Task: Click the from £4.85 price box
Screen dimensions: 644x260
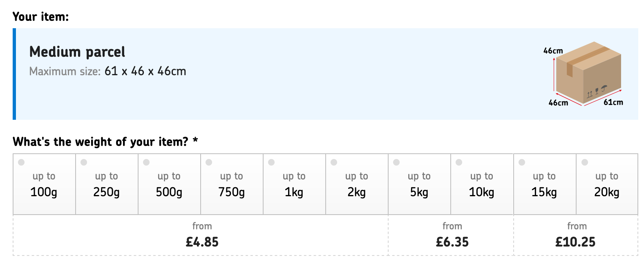Action: [x=201, y=235]
